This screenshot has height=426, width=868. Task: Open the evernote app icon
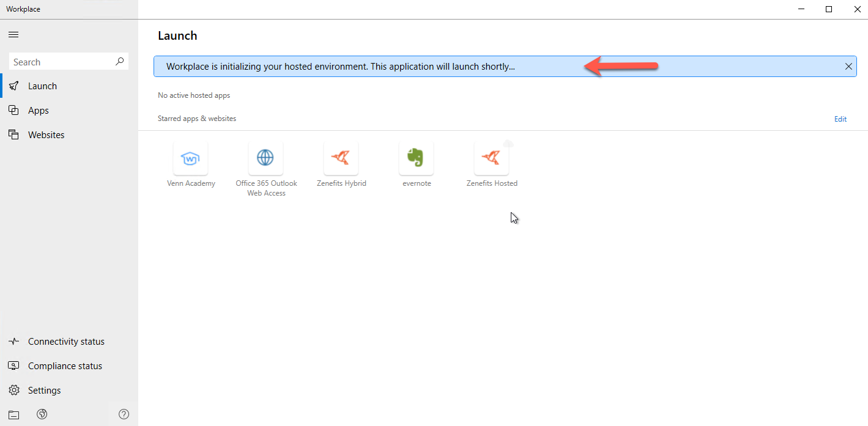click(416, 159)
